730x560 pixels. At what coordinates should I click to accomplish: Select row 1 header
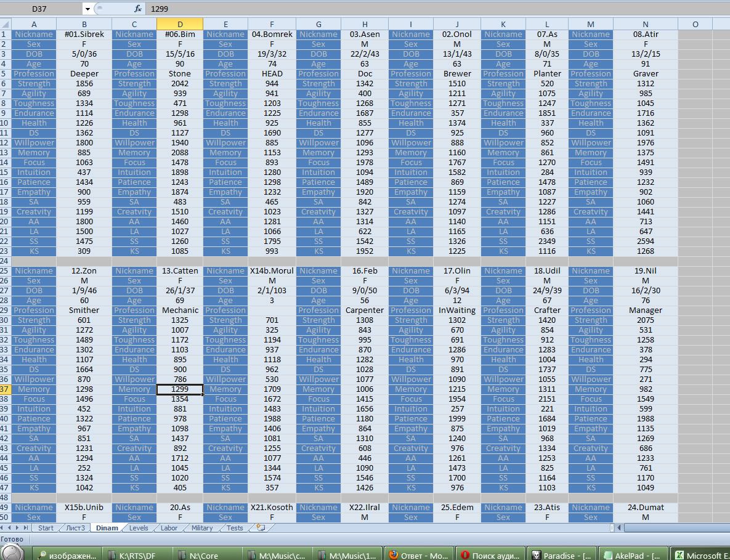click(6, 34)
